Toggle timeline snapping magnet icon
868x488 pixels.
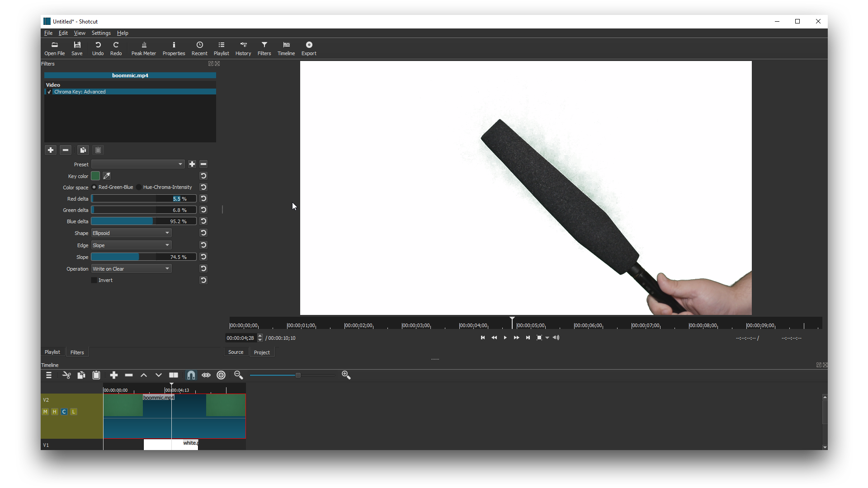tap(191, 375)
